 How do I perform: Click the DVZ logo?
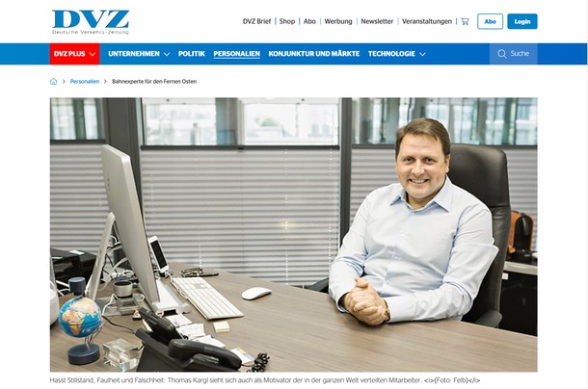[x=91, y=22]
